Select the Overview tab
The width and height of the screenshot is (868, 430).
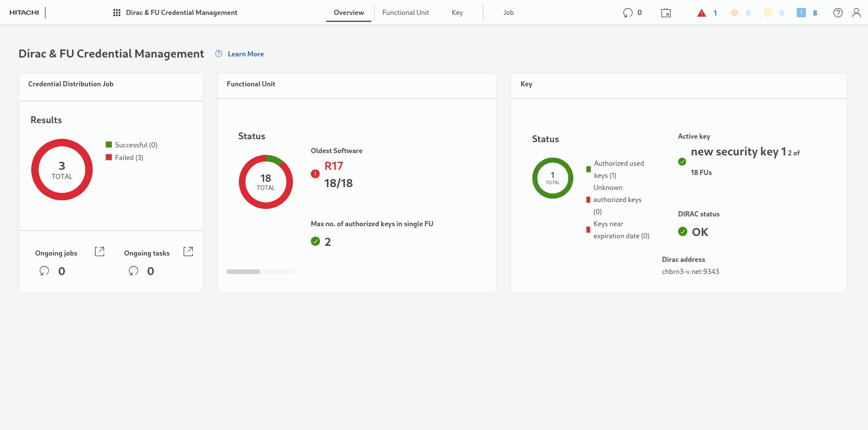coord(349,13)
